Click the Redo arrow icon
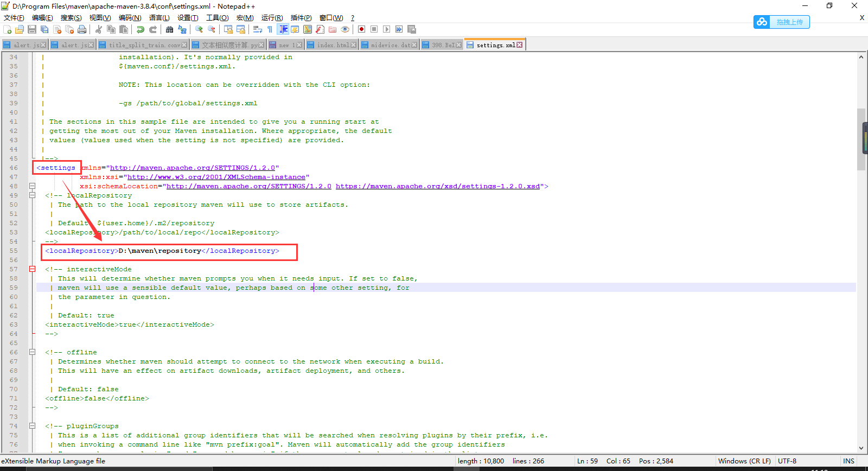This screenshot has width=868, height=471. pos(153,29)
